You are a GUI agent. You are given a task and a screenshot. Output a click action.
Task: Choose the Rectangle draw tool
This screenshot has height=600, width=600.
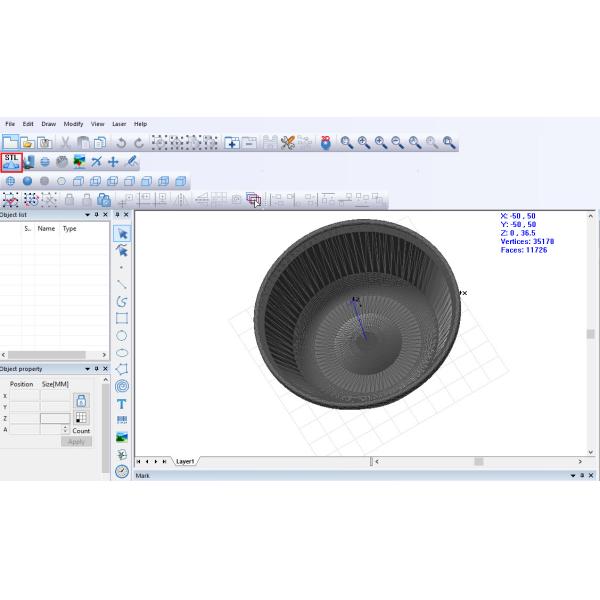click(x=122, y=318)
